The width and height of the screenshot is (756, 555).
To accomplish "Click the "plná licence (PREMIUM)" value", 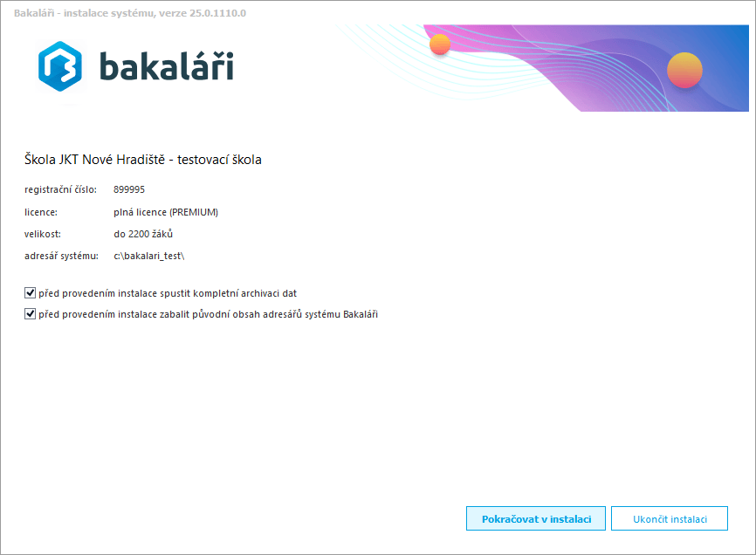I will pos(166,212).
